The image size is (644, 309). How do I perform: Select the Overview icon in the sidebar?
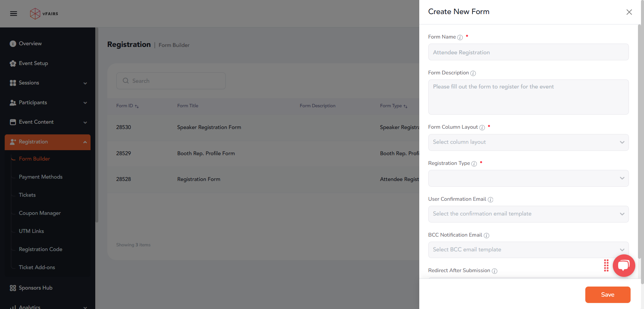click(13, 43)
